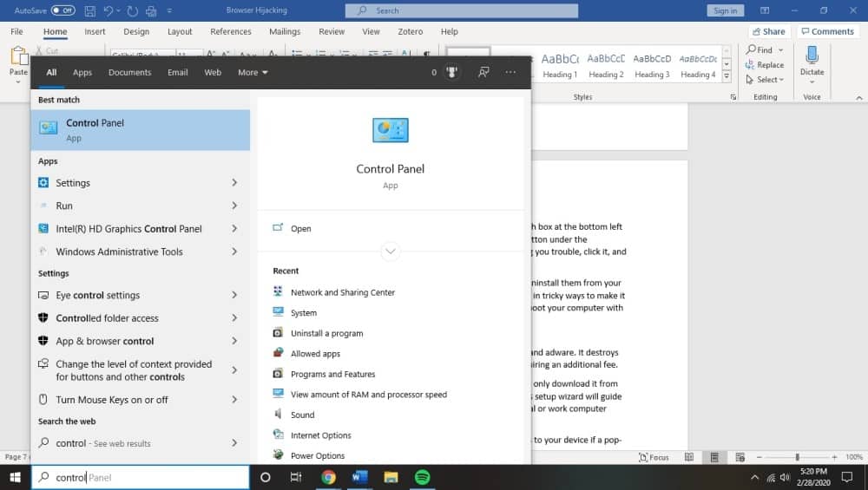Click the Paste clipboard icon
This screenshot has height=490, width=868.
click(x=19, y=56)
